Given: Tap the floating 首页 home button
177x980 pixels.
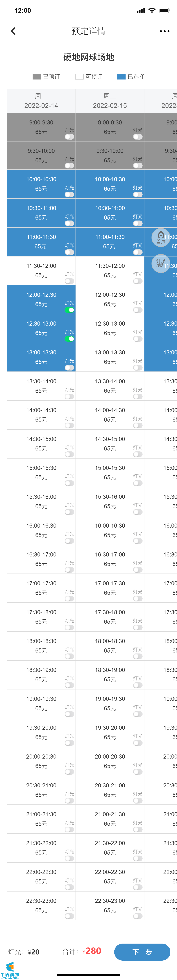Looking at the screenshot, I should click(x=161, y=237).
